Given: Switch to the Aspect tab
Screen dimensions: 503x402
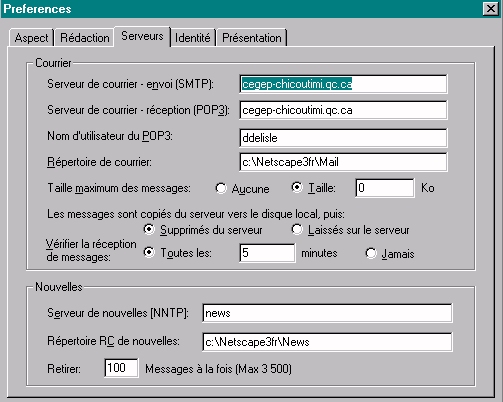Looking at the screenshot, I should [x=31, y=38].
